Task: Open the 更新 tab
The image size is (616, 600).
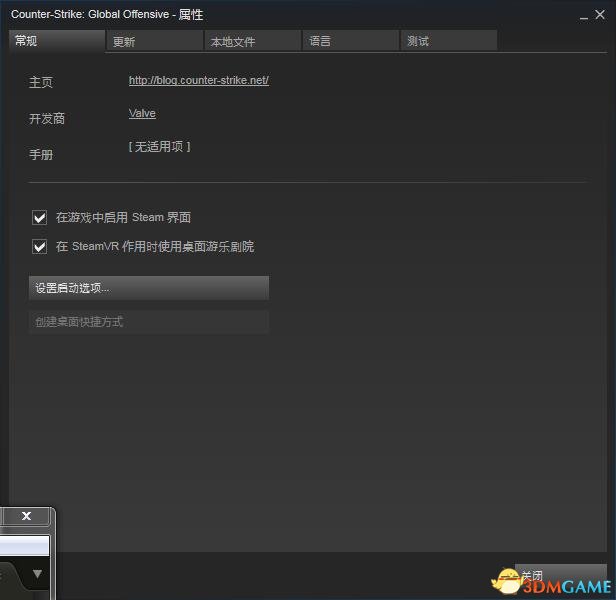Action: click(x=155, y=40)
